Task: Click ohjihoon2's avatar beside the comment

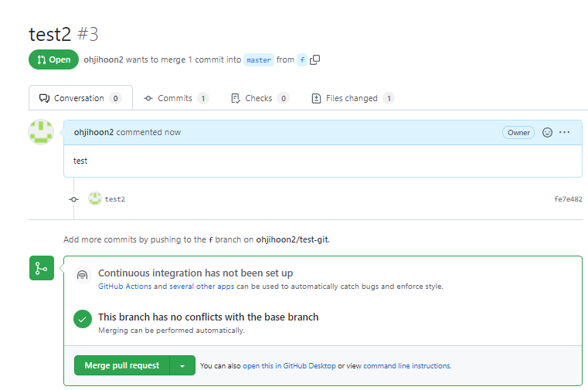Action: (x=41, y=132)
